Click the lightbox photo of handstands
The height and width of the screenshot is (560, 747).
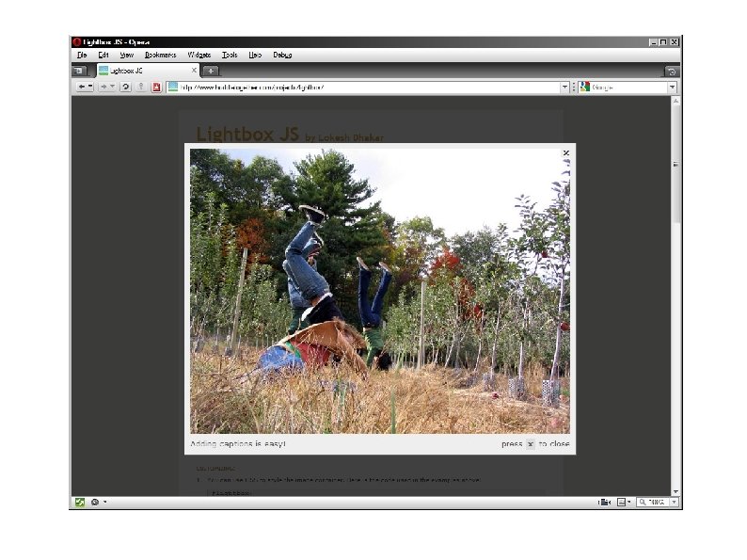coord(380,291)
